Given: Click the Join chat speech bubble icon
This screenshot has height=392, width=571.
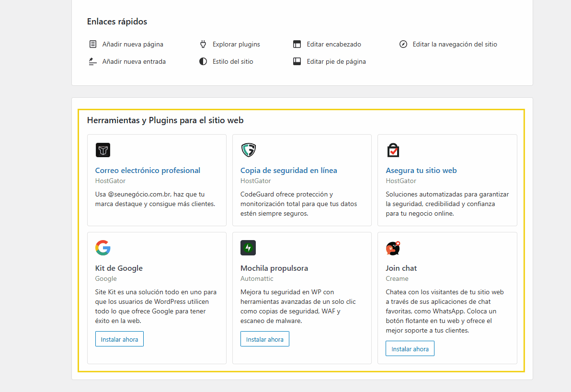Looking at the screenshot, I should [x=393, y=248].
